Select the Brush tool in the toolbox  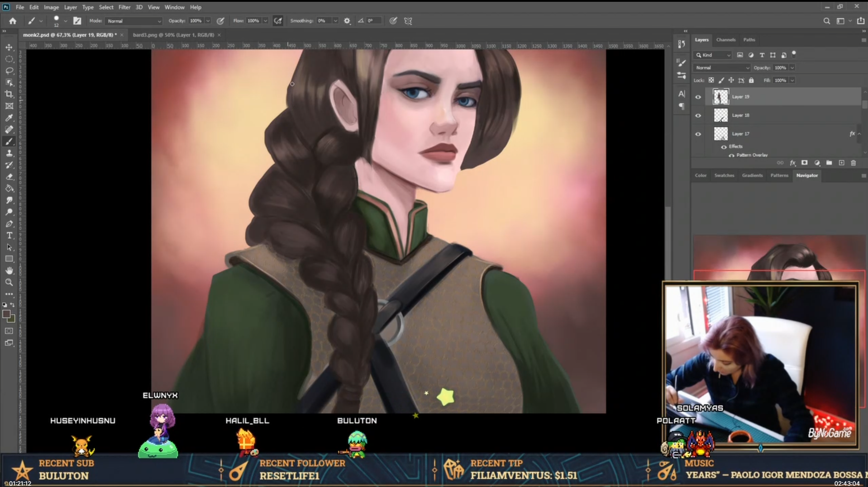pos(9,142)
